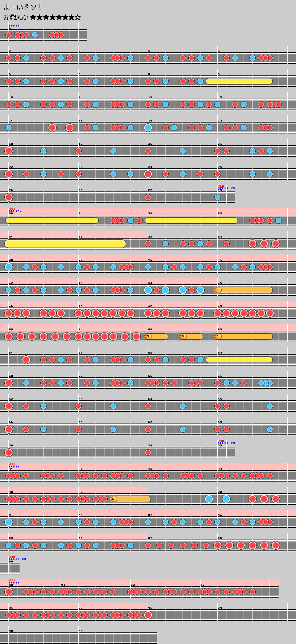
Task: Select the long yellow drumroll starting measure 34
Action: point(65,244)
